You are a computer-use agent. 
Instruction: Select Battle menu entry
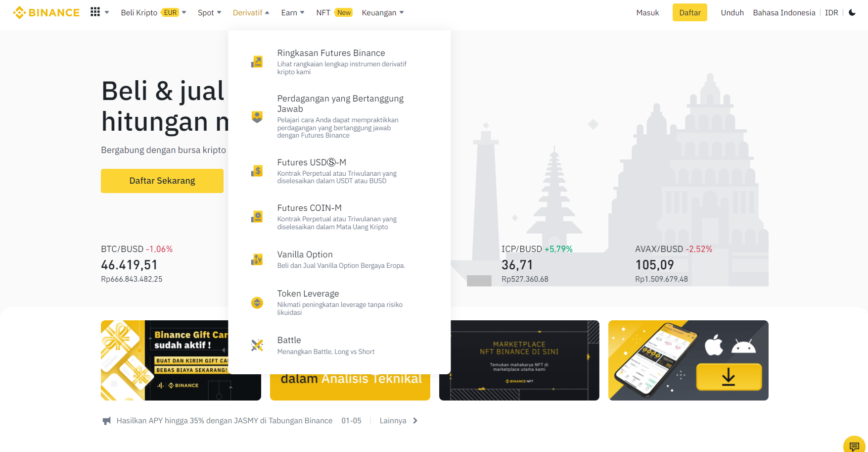pos(339,346)
